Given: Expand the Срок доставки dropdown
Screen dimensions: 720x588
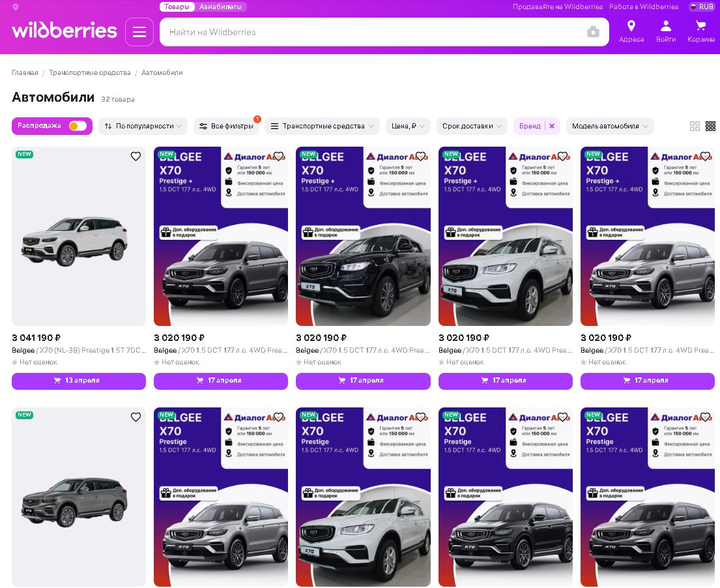Looking at the screenshot, I should 472,126.
